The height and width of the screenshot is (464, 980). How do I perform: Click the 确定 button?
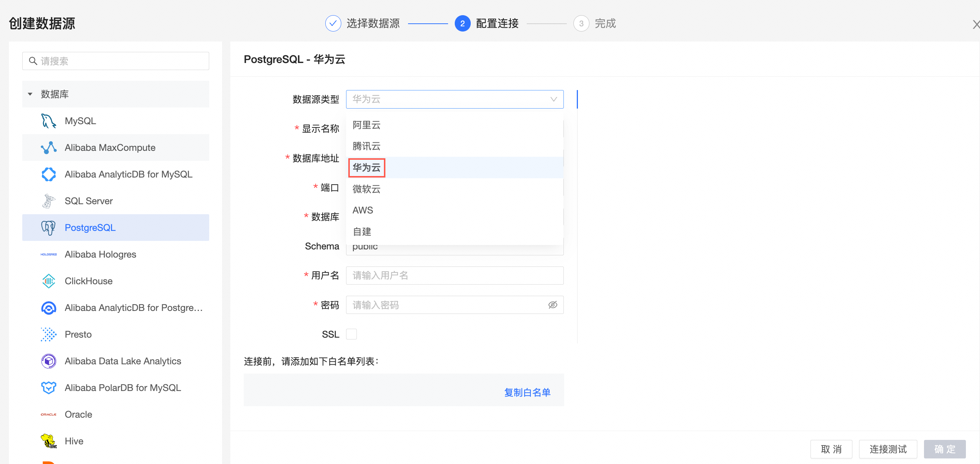(945, 449)
